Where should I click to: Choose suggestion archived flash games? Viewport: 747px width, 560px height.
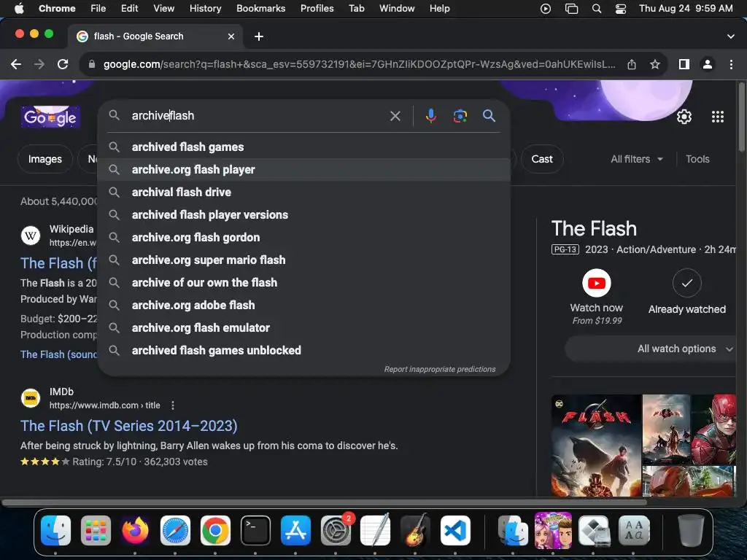point(304,147)
